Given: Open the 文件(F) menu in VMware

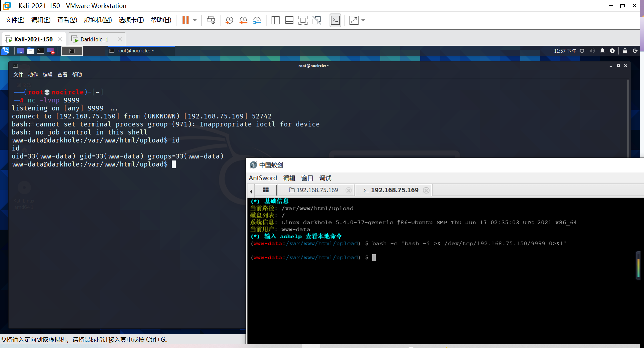Looking at the screenshot, I should (x=15, y=20).
